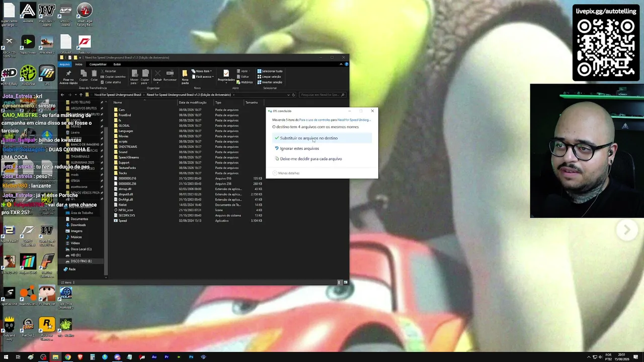Select DISCO FINO (E:) drive in sidebar
This screenshot has height=362, width=644.
click(81, 261)
